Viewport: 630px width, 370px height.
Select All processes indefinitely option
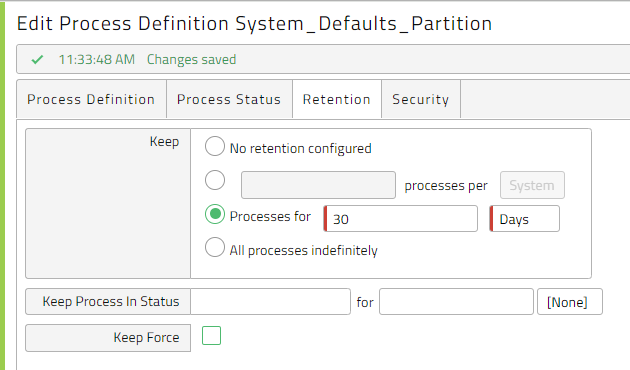[x=215, y=247]
